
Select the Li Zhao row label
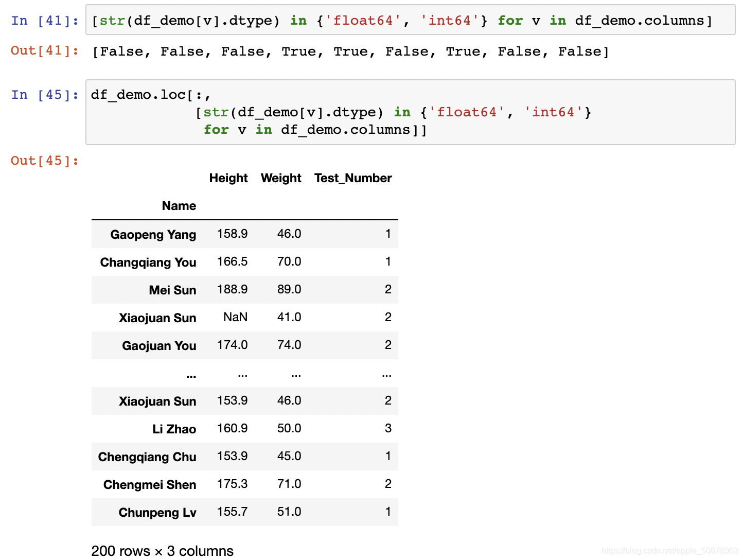coord(174,429)
